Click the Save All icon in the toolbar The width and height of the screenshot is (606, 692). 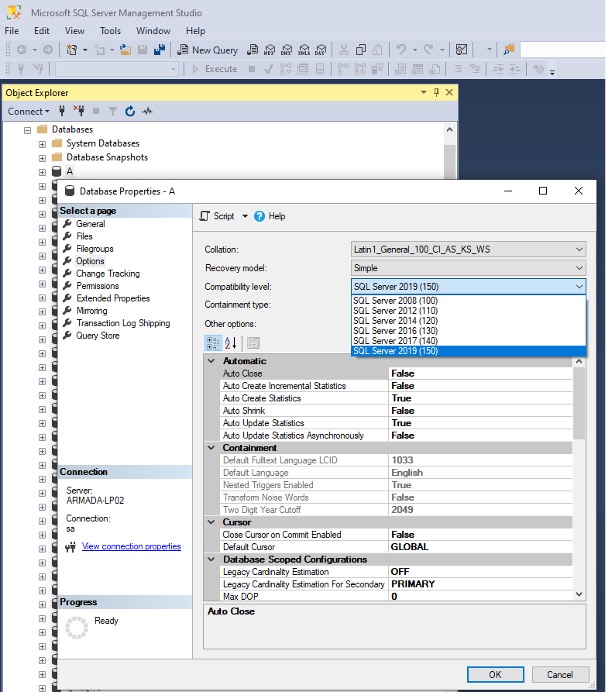coord(159,50)
